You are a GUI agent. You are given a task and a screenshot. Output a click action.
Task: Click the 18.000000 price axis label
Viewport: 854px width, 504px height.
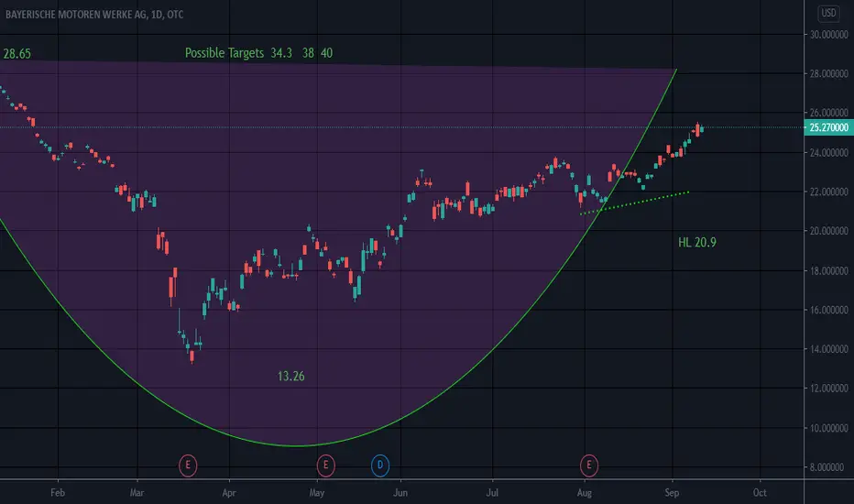(x=829, y=271)
